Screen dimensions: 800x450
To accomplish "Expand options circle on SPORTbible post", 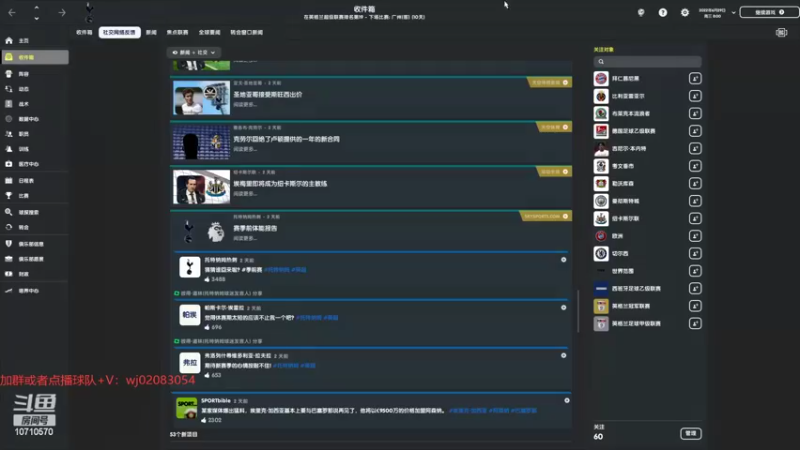I will pos(567,401).
